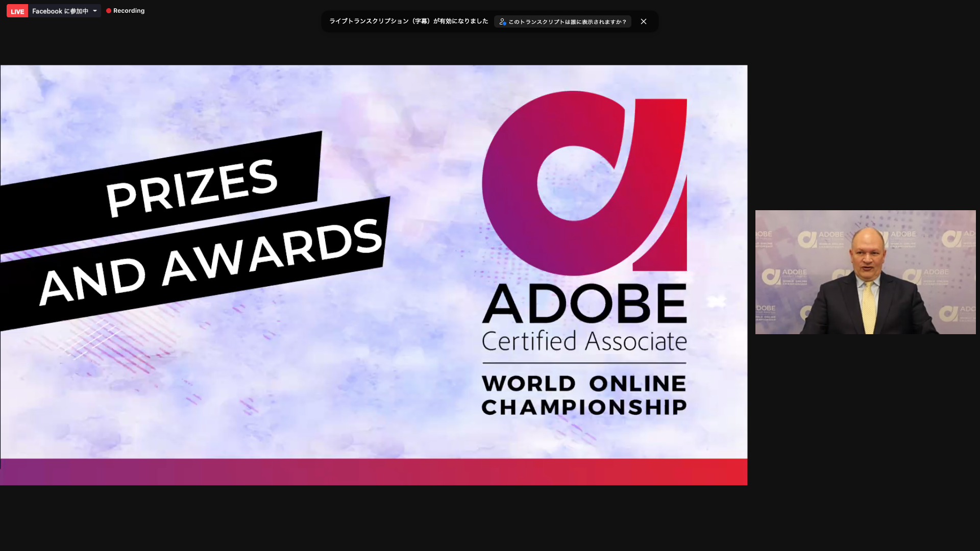Screen dimensions: 980x551
Task: Open who can see this transcript link
Action: (562, 21)
